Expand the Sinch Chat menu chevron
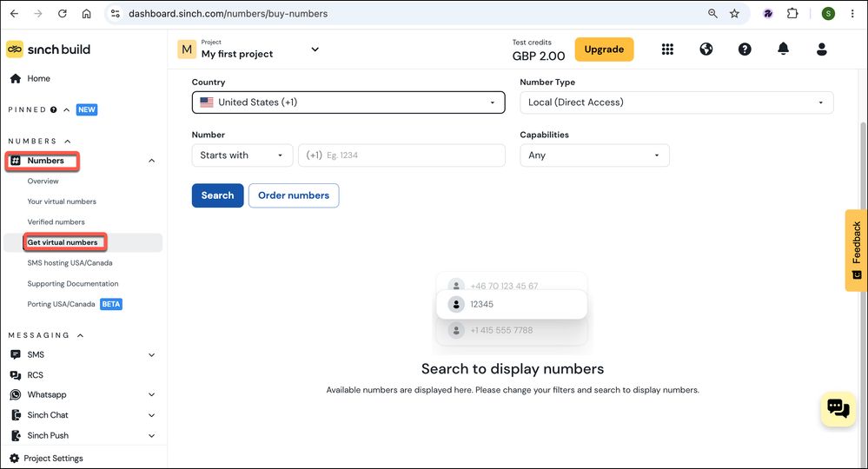The image size is (868, 469). pos(152,415)
